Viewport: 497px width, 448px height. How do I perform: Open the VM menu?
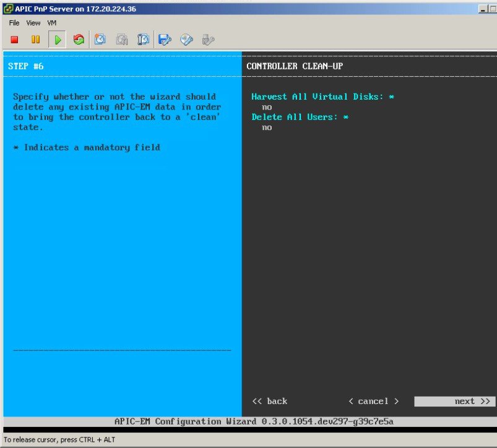pyautogui.click(x=51, y=23)
